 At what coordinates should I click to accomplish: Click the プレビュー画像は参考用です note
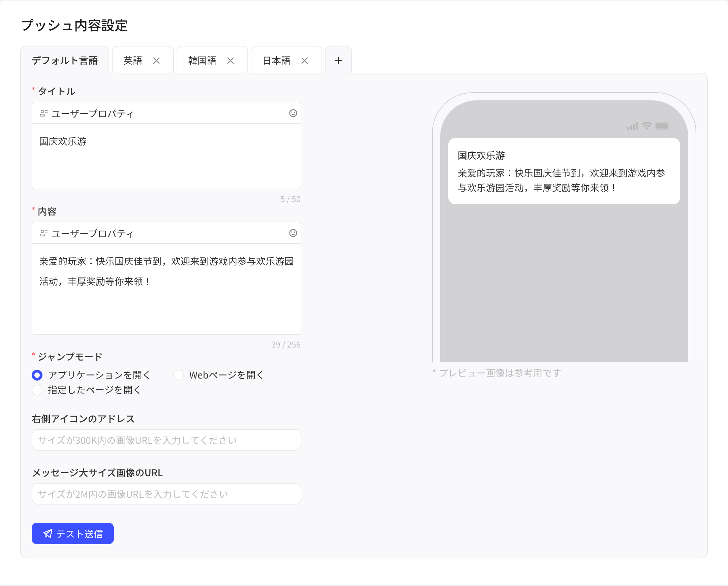coord(496,373)
